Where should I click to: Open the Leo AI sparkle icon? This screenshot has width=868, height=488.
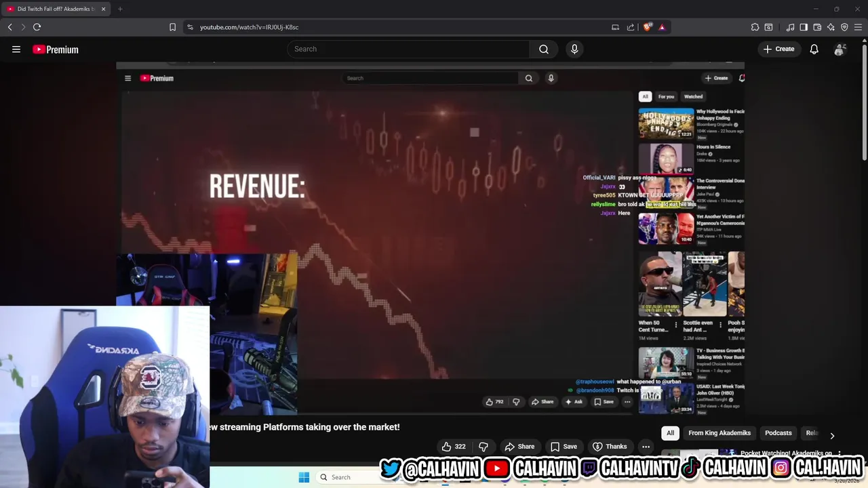pyautogui.click(x=831, y=27)
